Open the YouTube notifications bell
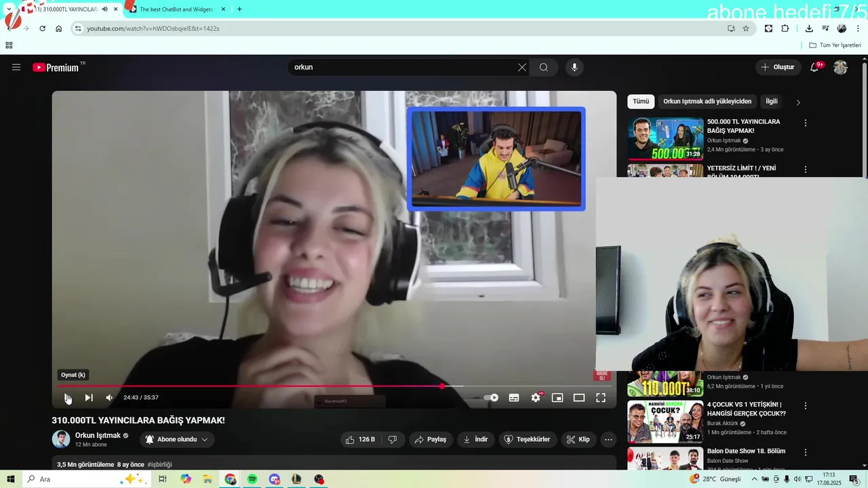The height and width of the screenshot is (488, 868). [x=815, y=67]
